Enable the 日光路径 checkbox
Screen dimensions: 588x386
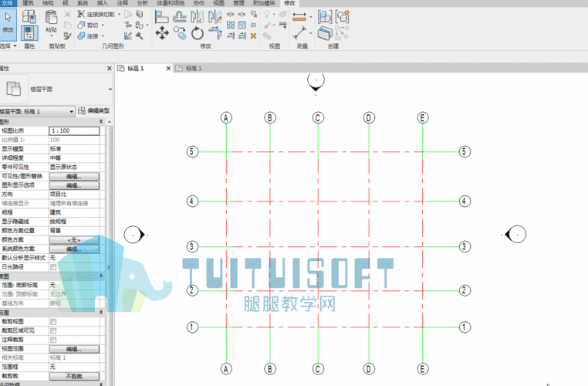pyautogui.click(x=53, y=267)
